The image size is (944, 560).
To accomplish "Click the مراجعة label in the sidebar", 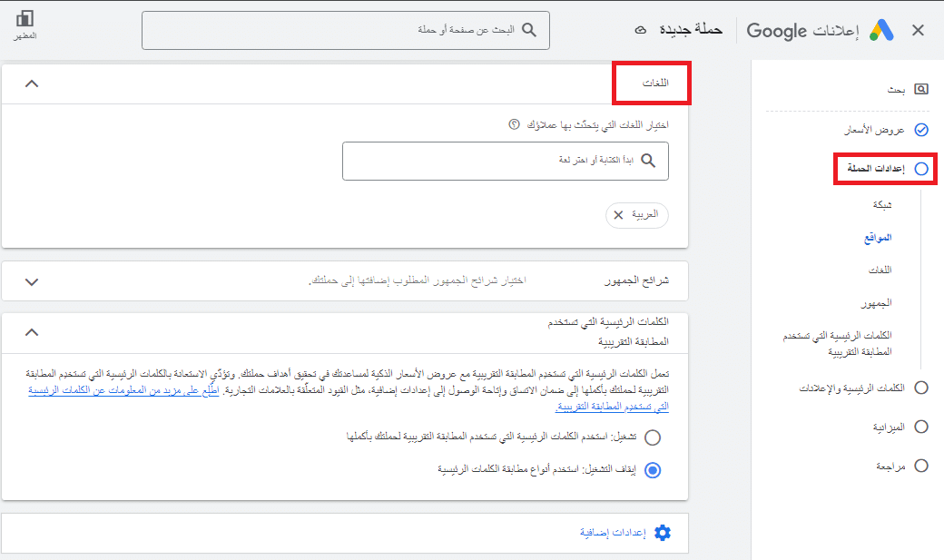I will (890, 467).
